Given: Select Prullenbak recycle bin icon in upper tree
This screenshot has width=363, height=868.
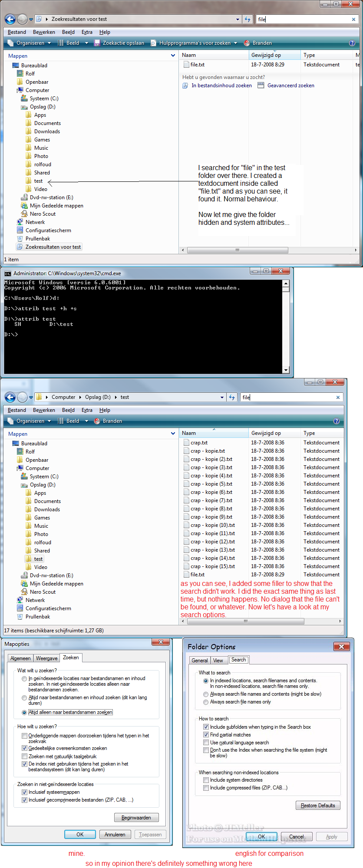Looking at the screenshot, I should click(20, 239).
